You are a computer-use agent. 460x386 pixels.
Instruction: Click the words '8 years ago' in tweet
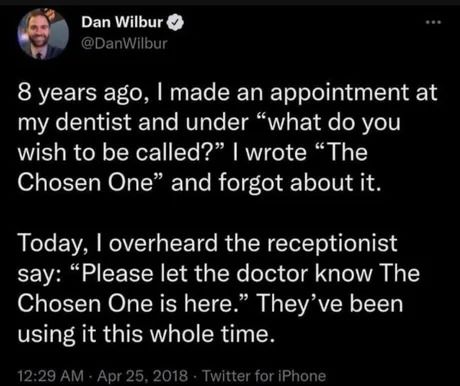[80, 93]
